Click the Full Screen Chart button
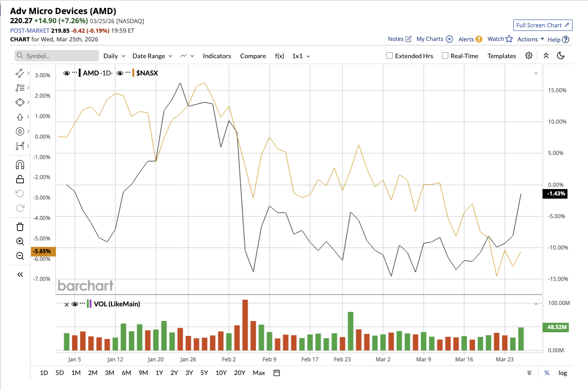Screen dimensions: 588x390 click(x=542, y=25)
